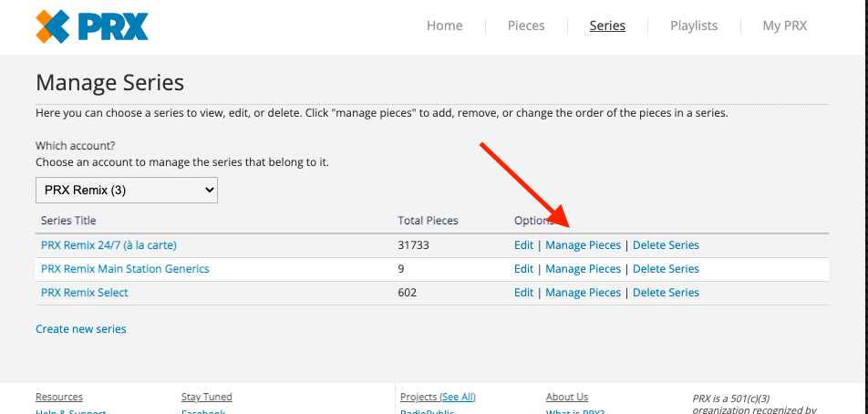The image size is (868, 414).
Task: Open the See All projects link
Action: (x=458, y=397)
